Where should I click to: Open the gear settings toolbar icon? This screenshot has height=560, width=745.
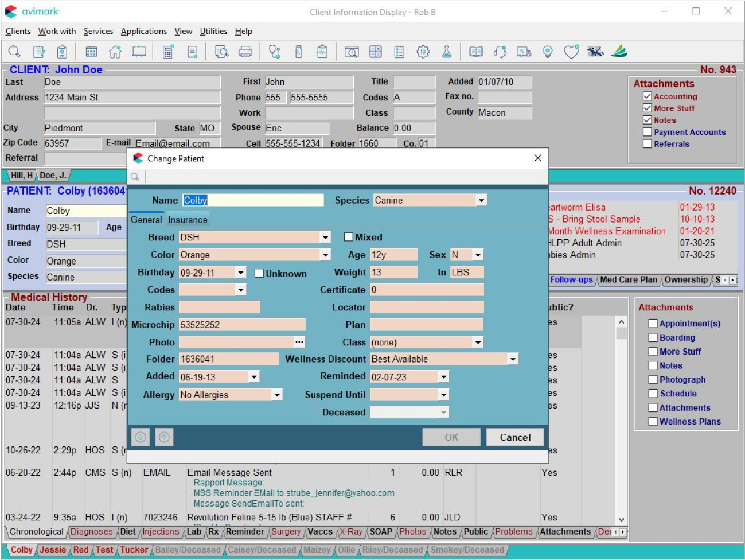point(423,52)
